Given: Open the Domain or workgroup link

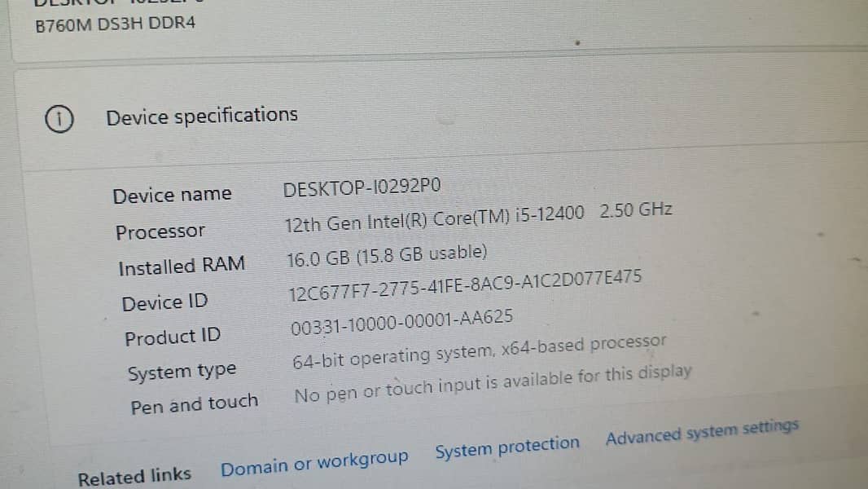Looking at the screenshot, I should point(314,463).
